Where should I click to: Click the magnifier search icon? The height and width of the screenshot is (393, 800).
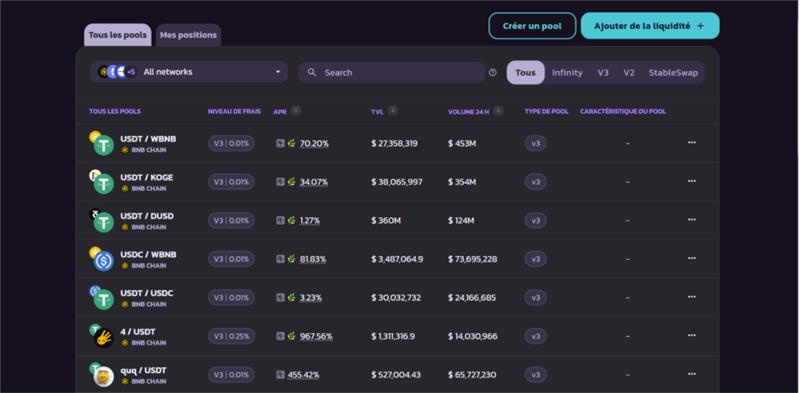[x=312, y=72]
